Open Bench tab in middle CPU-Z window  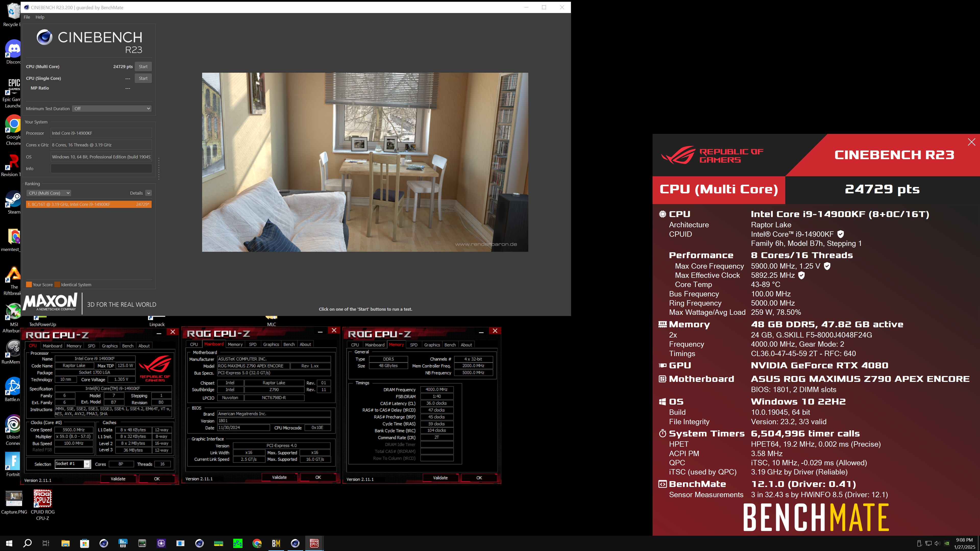289,345
